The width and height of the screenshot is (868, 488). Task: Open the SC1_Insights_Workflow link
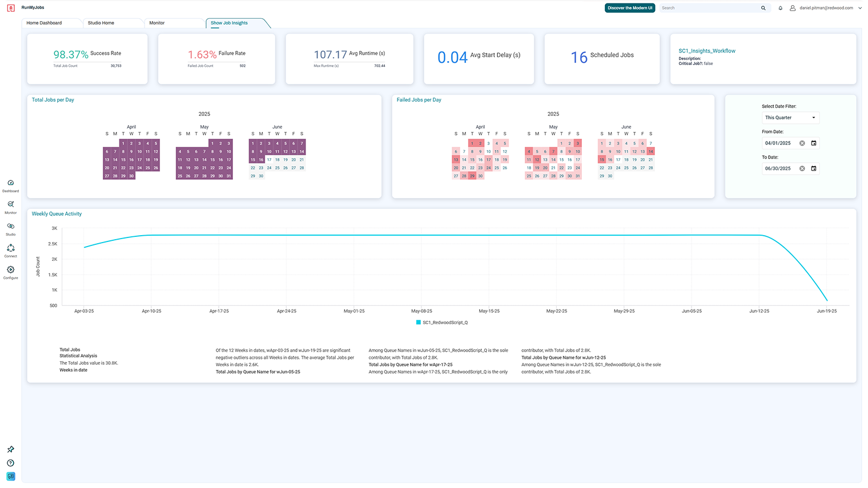pos(706,50)
